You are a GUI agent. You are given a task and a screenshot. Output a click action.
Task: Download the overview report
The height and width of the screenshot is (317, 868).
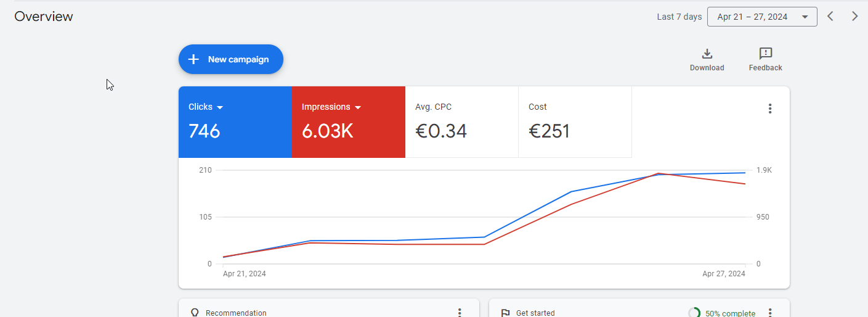pos(707,60)
